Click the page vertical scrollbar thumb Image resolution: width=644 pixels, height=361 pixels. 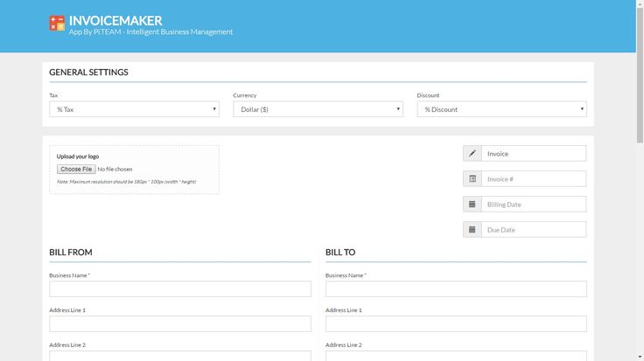[640, 75]
